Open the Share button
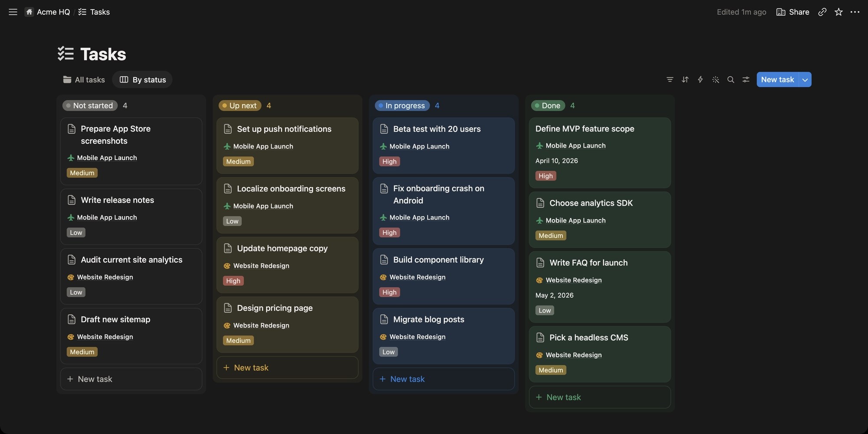Viewport: 868px width, 434px height. (792, 12)
